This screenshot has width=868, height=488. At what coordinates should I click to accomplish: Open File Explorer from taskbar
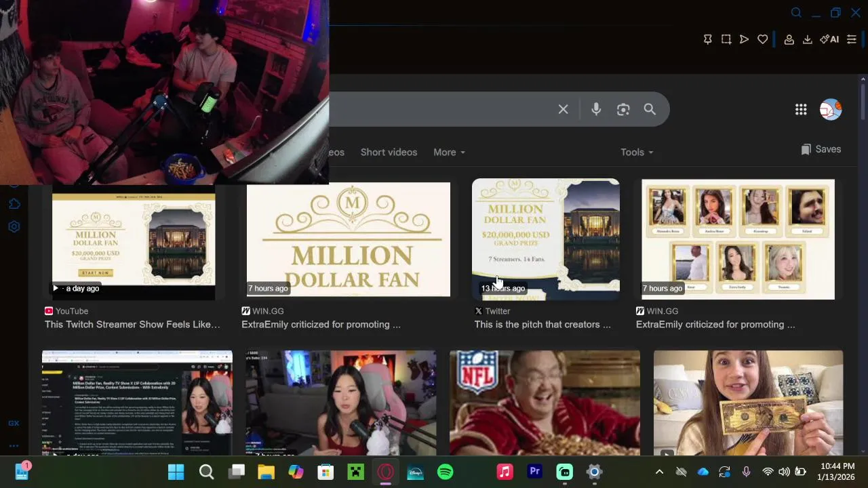click(266, 472)
